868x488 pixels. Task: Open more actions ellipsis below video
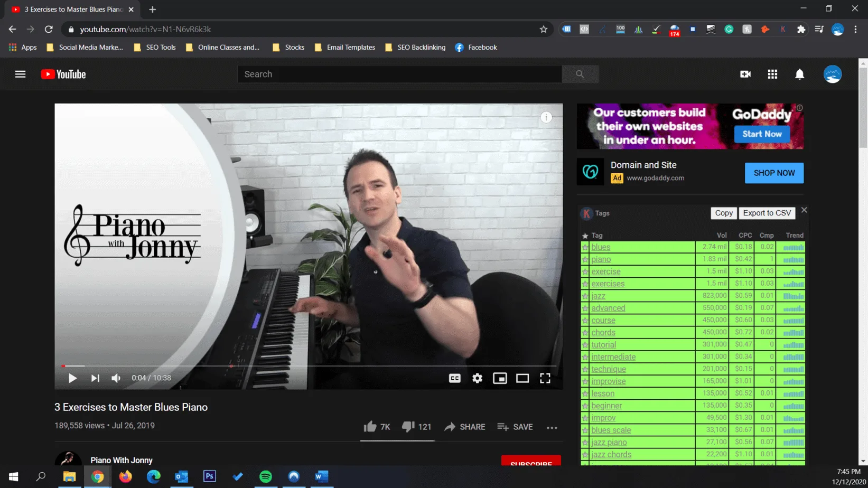[x=552, y=427]
